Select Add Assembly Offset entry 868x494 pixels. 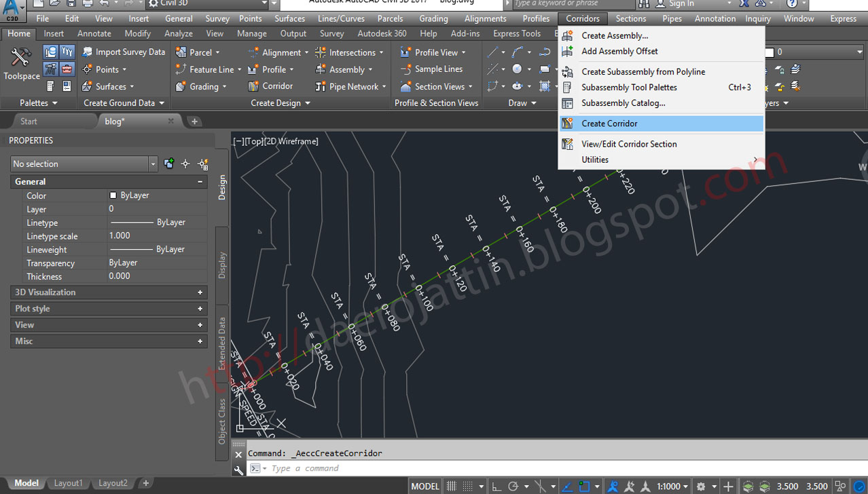coord(619,51)
